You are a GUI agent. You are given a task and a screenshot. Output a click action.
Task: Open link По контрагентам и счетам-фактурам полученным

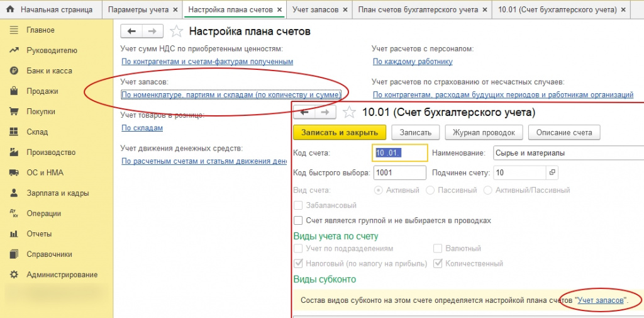208,62
